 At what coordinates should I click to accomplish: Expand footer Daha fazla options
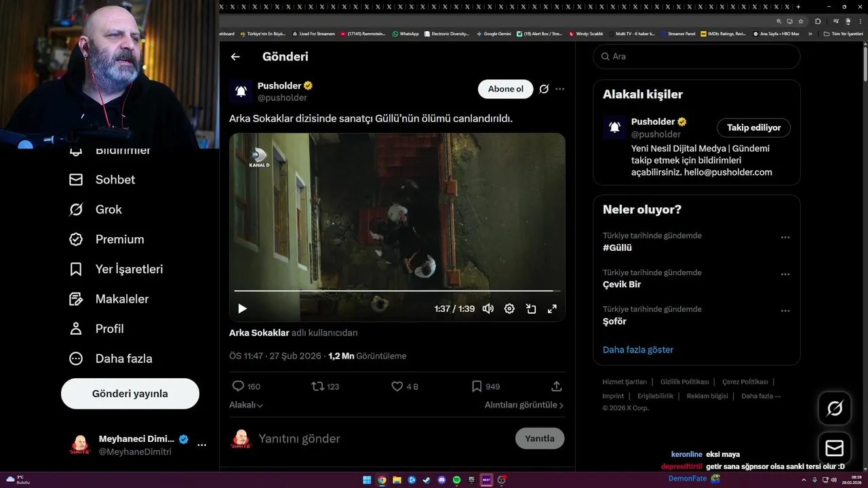[x=761, y=396]
